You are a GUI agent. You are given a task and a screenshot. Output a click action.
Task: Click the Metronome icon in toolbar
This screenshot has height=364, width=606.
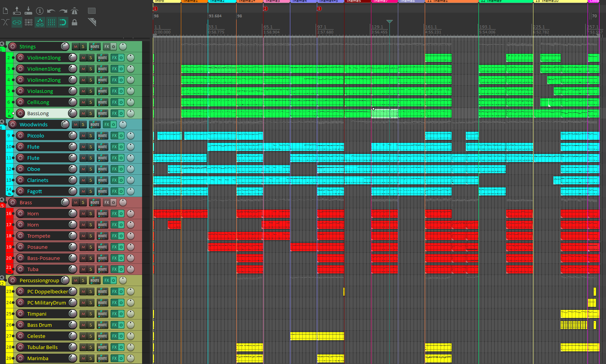75,11
